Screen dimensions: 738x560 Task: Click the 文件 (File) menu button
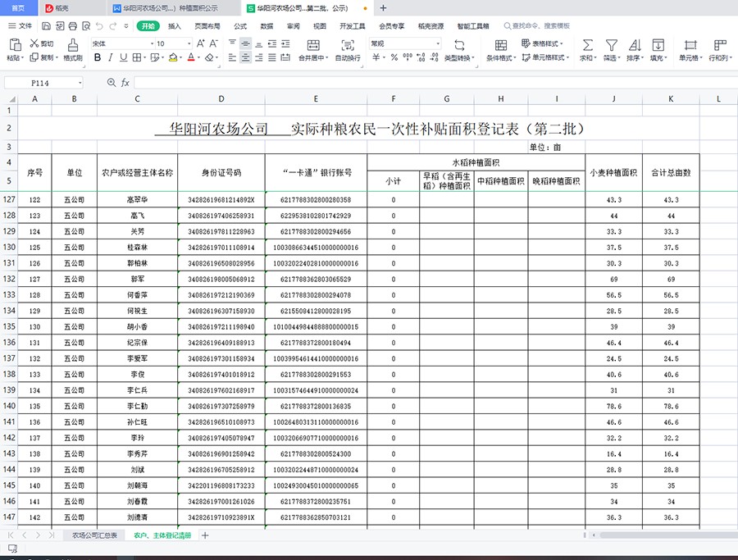click(x=20, y=26)
